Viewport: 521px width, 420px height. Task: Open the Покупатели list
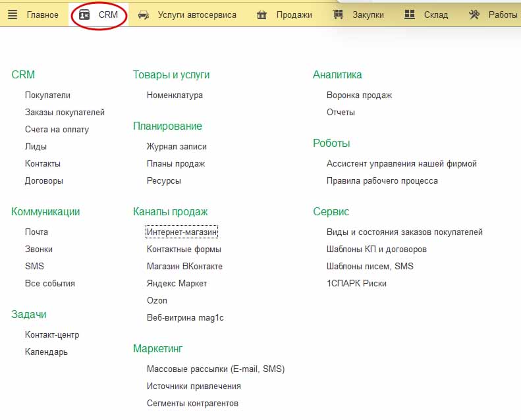pos(47,95)
